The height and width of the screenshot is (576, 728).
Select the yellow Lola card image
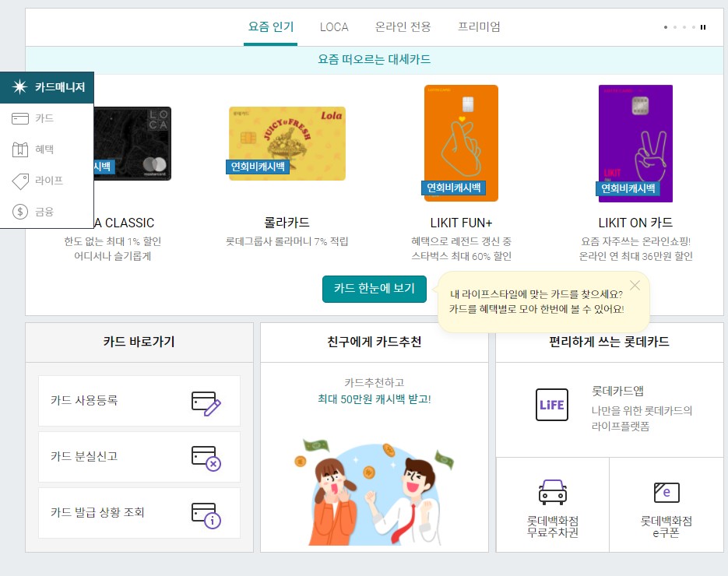tap(287, 143)
